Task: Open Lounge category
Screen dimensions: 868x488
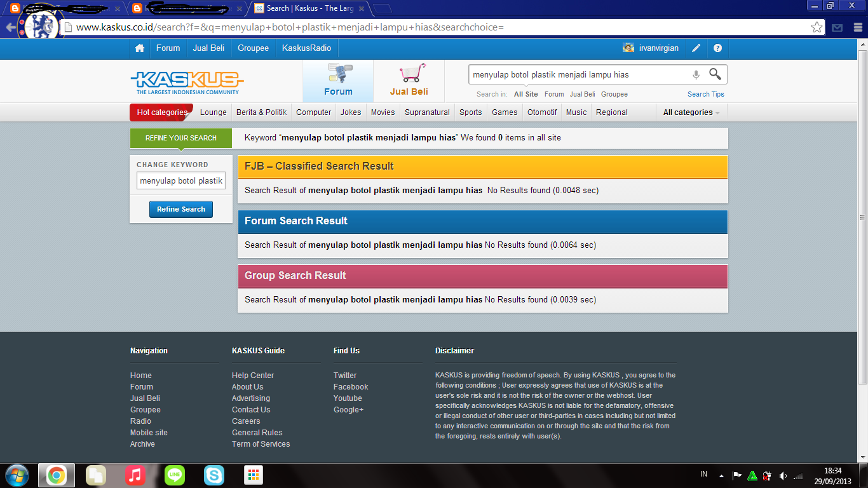Action: pyautogui.click(x=214, y=112)
